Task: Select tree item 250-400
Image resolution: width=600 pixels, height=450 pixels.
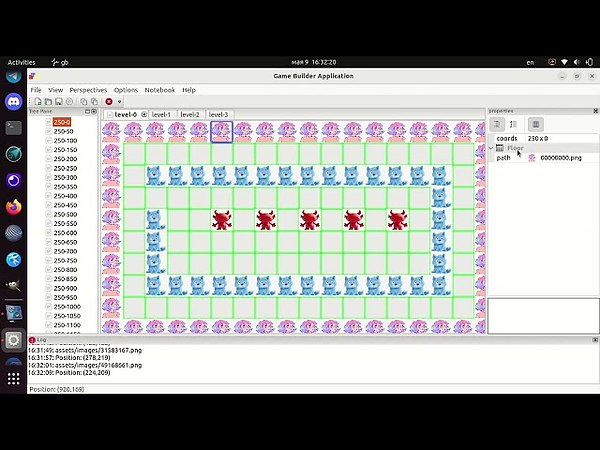Action: pos(65,196)
